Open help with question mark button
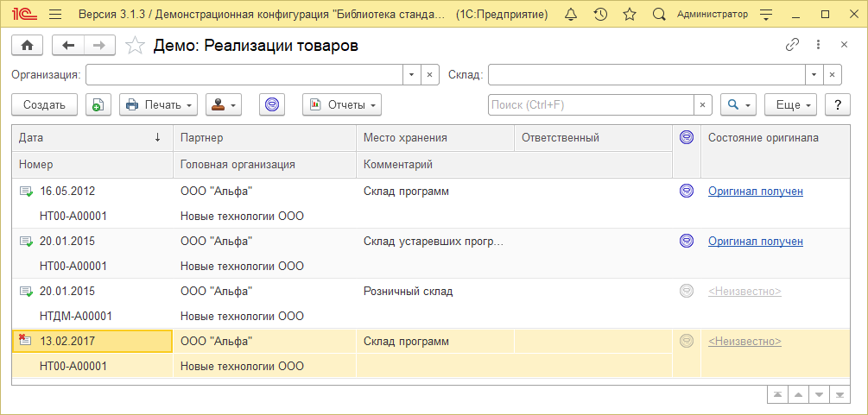868x415 pixels. pos(838,104)
